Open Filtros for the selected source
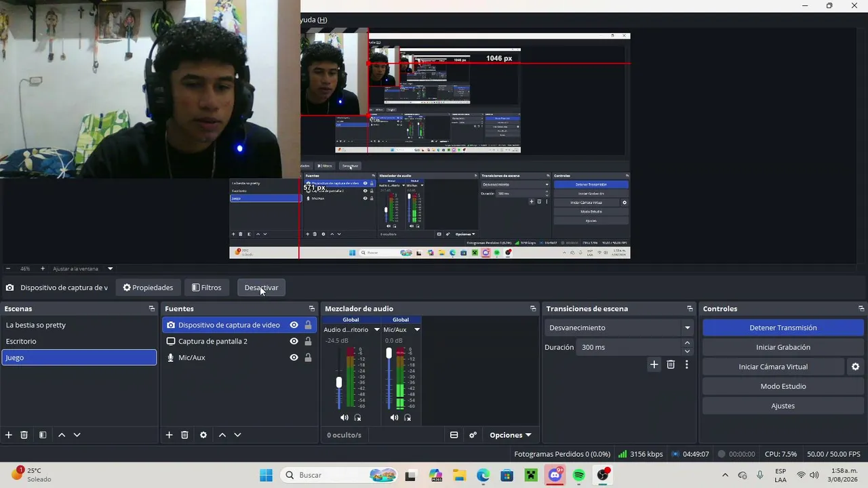The image size is (868, 488). point(206,287)
